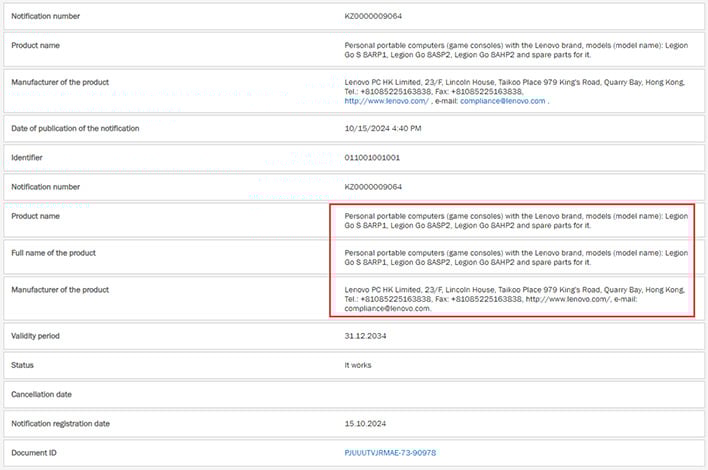Image resolution: width=708 pixels, height=470 pixels.
Task: Click the blue compliance@lenovo.com email link
Action: 503,101
